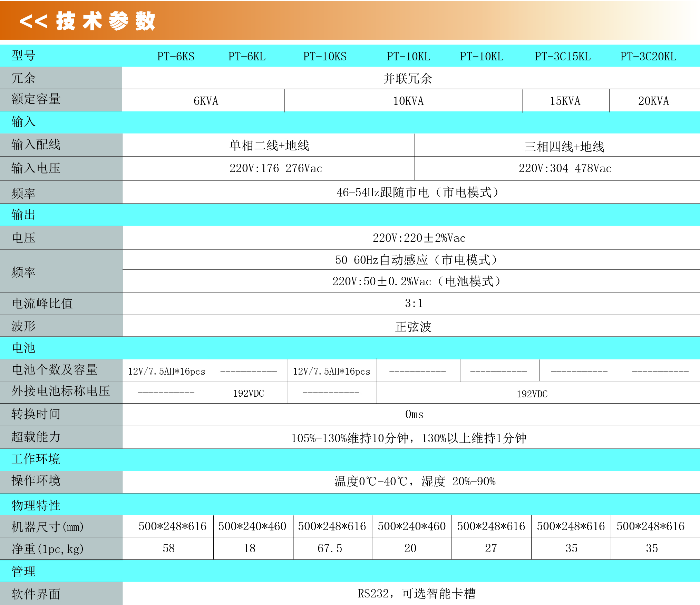Select the PT-10KS model column header

(325, 56)
